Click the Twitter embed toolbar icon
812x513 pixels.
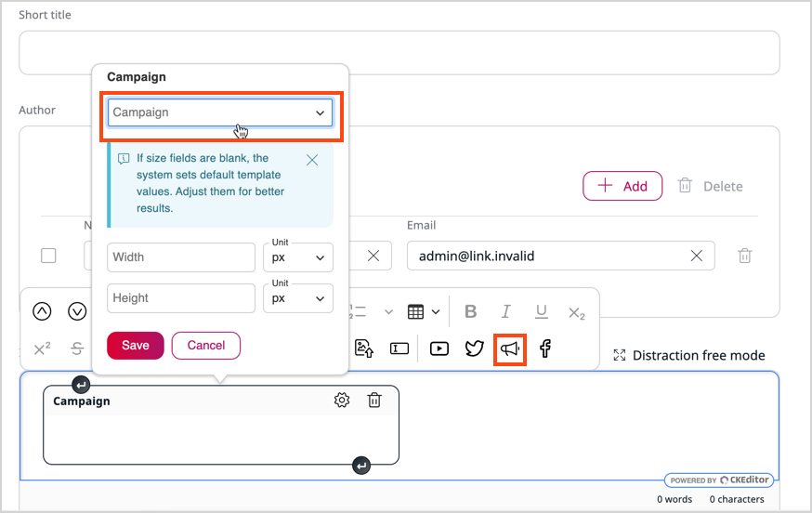click(x=475, y=349)
